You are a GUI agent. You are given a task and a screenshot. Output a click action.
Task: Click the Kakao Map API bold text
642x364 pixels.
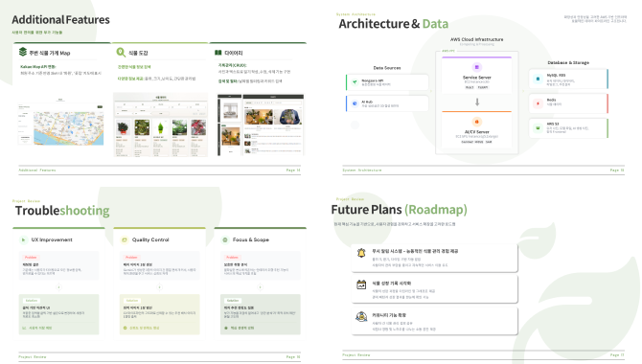coord(38,66)
